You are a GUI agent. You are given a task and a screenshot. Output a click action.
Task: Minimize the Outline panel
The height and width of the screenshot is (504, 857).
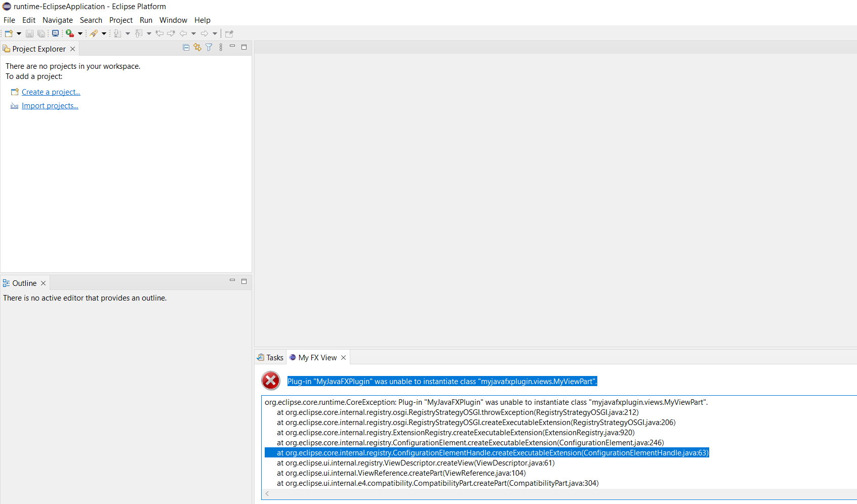pos(232,280)
